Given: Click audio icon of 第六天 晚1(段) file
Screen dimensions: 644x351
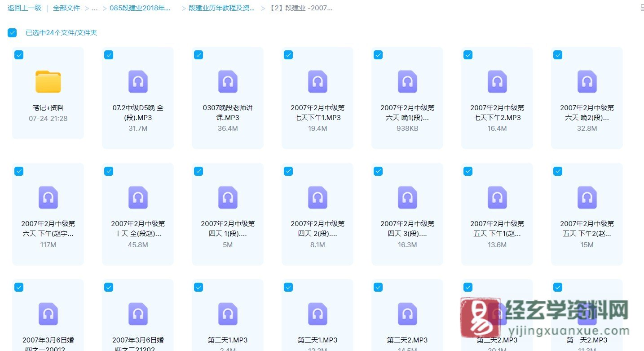Looking at the screenshot, I should [407, 82].
